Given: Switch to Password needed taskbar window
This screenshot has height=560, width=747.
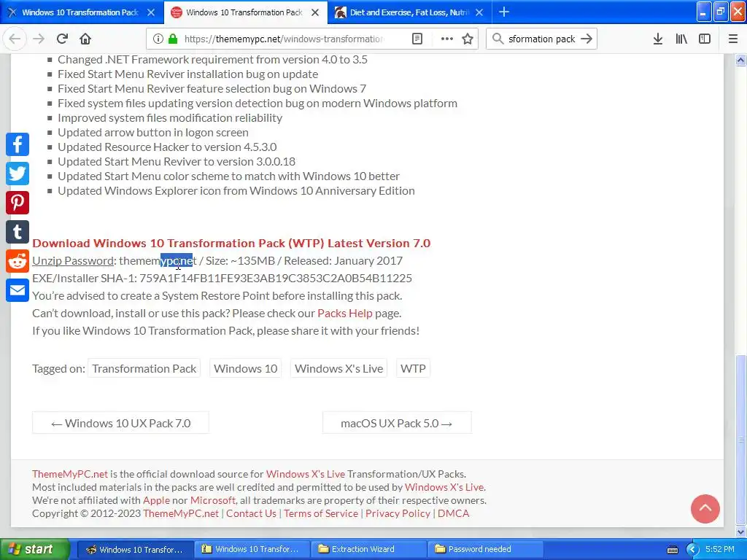Looking at the screenshot, I should 486,550.
